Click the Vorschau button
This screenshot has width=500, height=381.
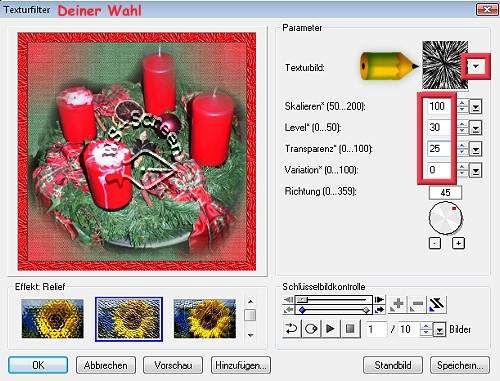click(173, 365)
